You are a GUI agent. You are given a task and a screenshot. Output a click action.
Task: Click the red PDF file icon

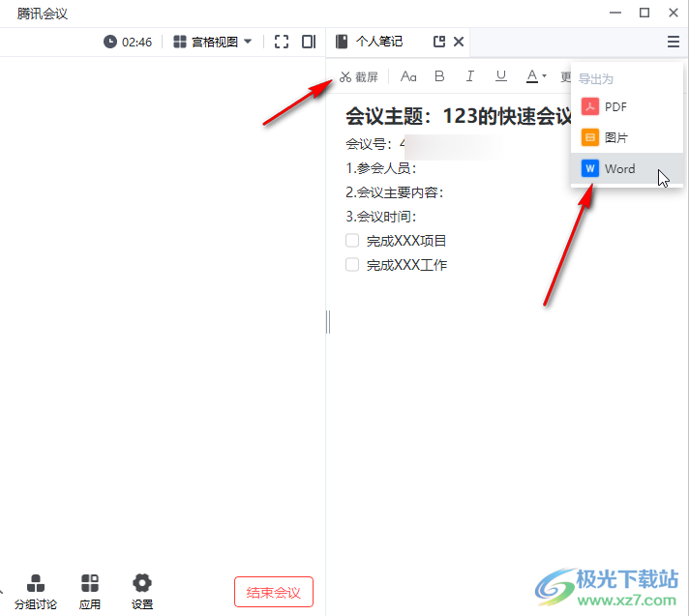coord(589,106)
